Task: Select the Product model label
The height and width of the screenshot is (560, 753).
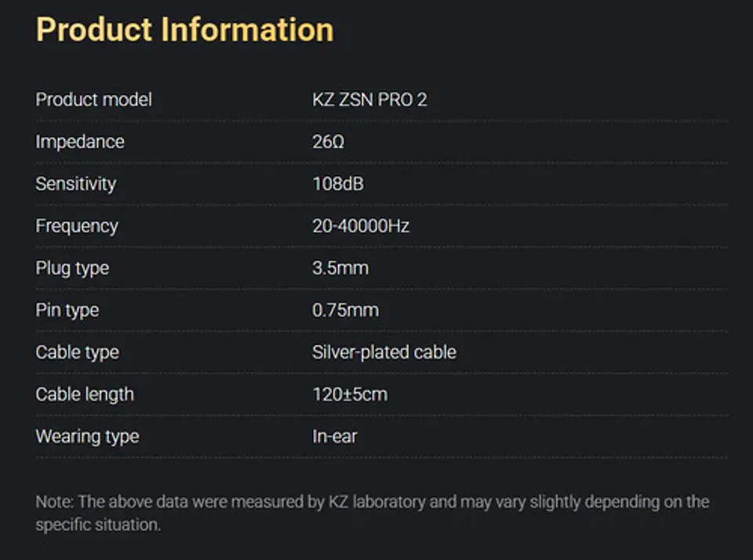Action: [x=93, y=100]
